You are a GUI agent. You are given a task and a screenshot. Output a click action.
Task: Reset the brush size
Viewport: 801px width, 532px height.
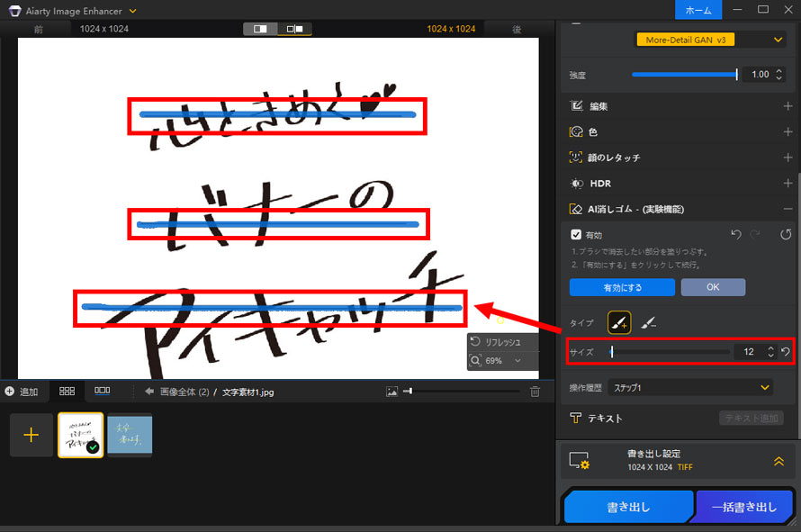786,352
